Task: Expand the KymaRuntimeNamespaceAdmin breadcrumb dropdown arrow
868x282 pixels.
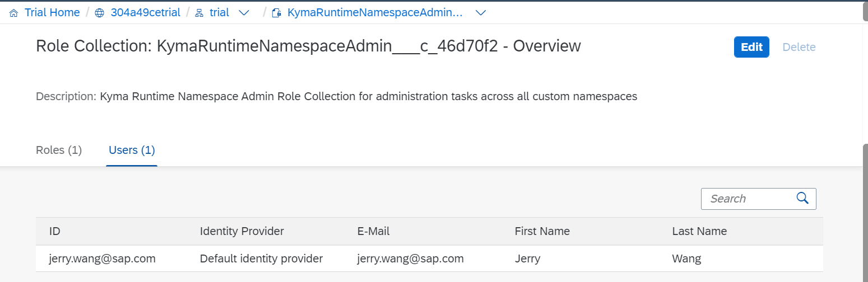Action: click(480, 13)
